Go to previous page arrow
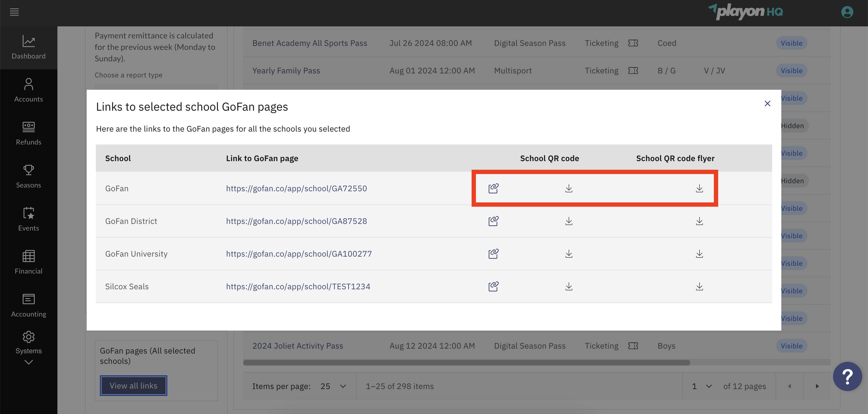This screenshot has height=414, width=868. (789, 386)
